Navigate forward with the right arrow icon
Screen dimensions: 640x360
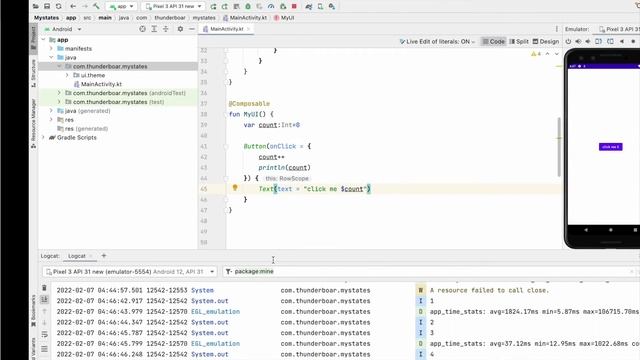coord(84,7)
